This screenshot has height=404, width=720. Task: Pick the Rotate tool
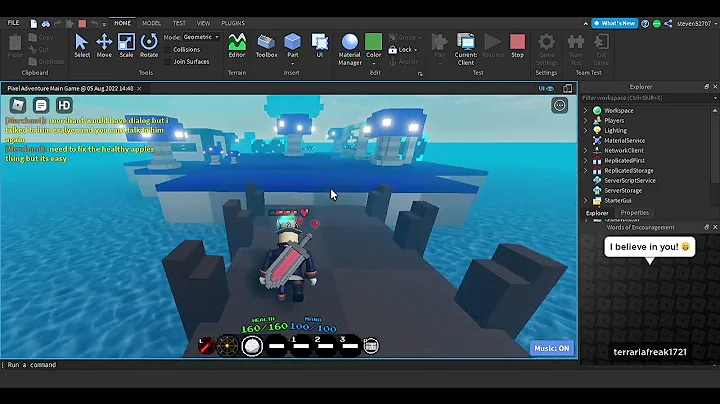click(x=149, y=45)
